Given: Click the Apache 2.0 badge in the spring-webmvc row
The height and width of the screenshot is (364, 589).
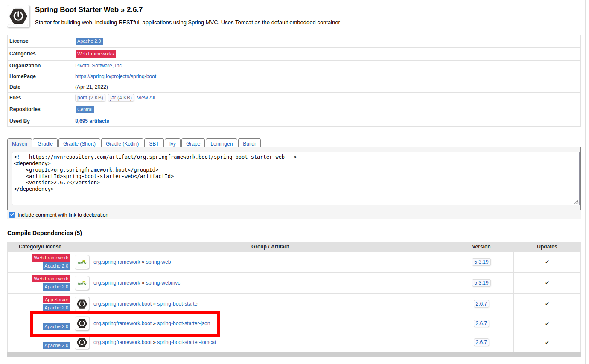Looking at the screenshot, I should pyautogui.click(x=56, y=287).
